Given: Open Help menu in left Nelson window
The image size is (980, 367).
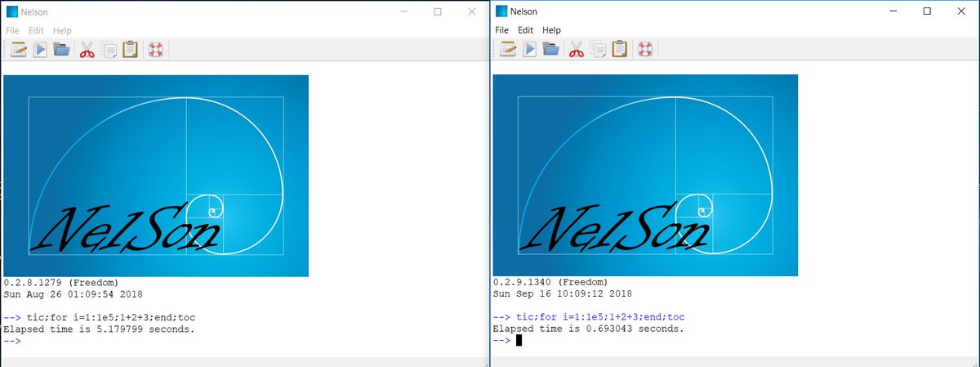Looking at the screenshot, I should point(63,30).
